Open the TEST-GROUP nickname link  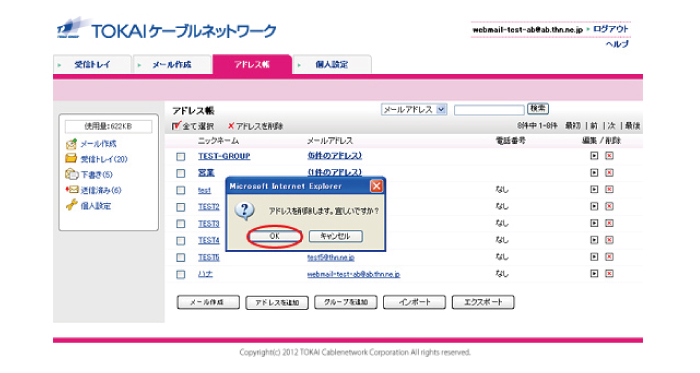(x=224, y=156)
